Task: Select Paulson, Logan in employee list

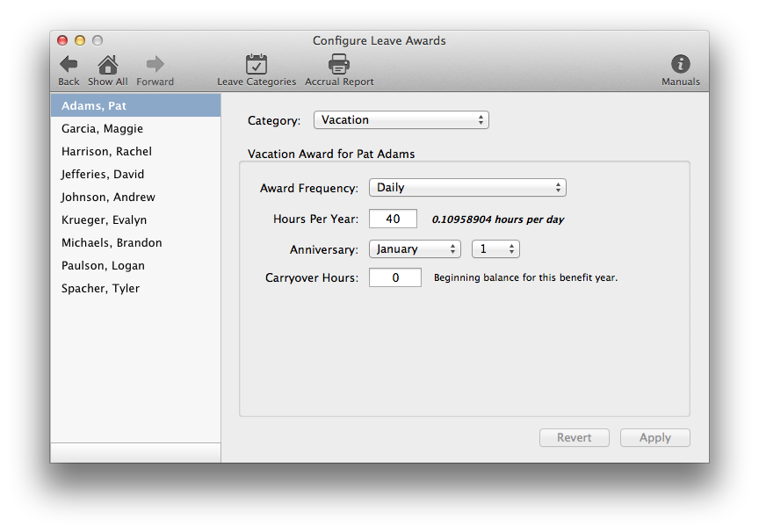Action: click(x=135, y=265)
